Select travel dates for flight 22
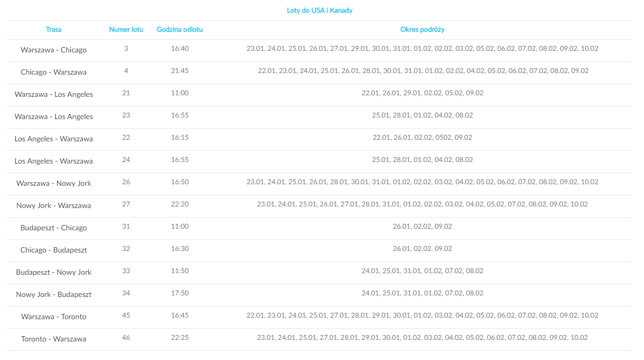The width and height of the screenshot is (644, 360). click(x=422, y=138)
